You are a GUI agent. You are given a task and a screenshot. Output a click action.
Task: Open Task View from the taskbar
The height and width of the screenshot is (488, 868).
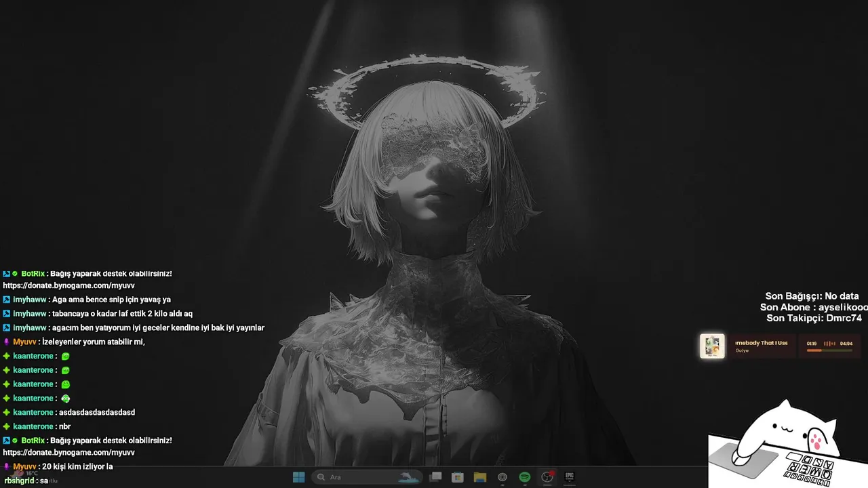[435, 477]
